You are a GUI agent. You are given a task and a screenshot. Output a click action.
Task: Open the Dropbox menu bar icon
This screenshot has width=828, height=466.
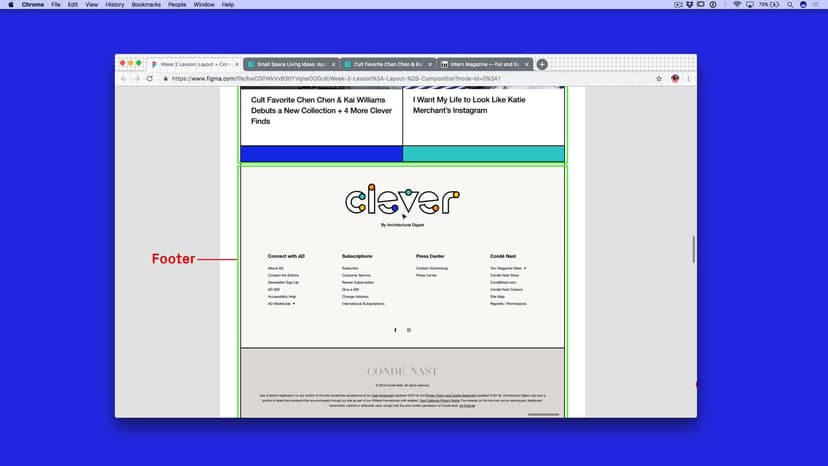coord(692,5)
